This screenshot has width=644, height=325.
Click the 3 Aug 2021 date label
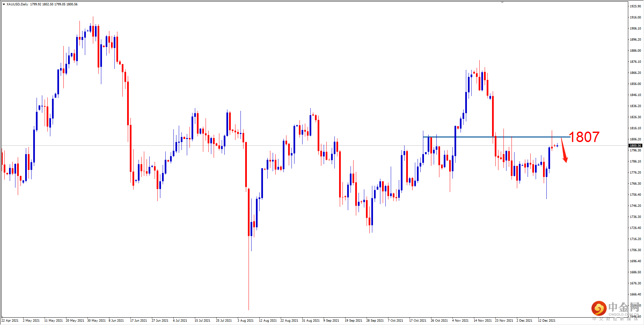coord(246,321)
